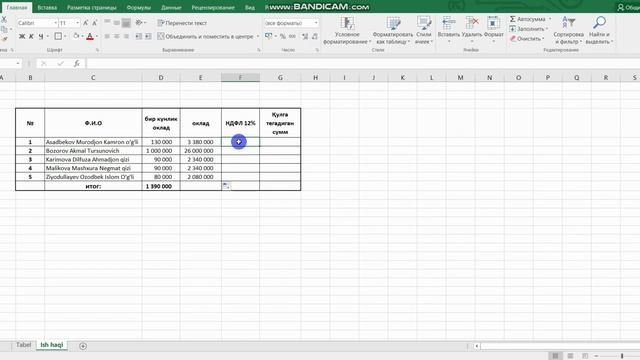This screenshot has width=640, height=360.
Task: Click the text orientation icon
Action: [x=139, y=23]
